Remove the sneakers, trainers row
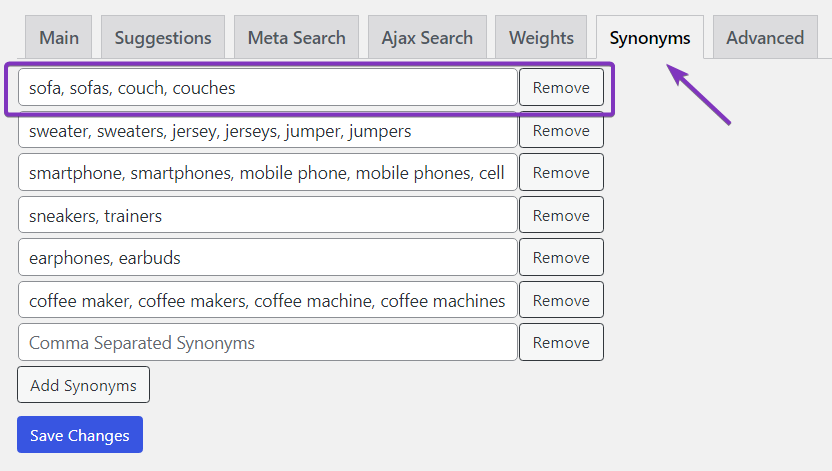This screenshot has height=471, width=832. click(x=561, y=215)
